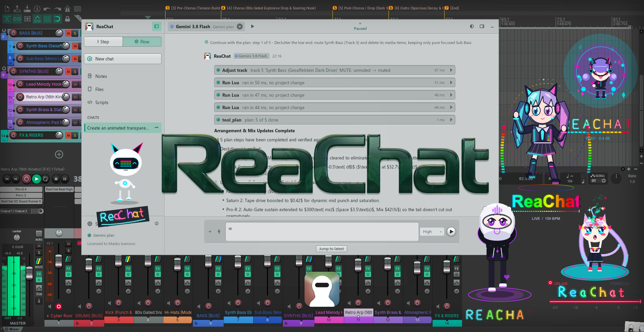Click the undo arrow in REAPER toolbar

[47, 9]
